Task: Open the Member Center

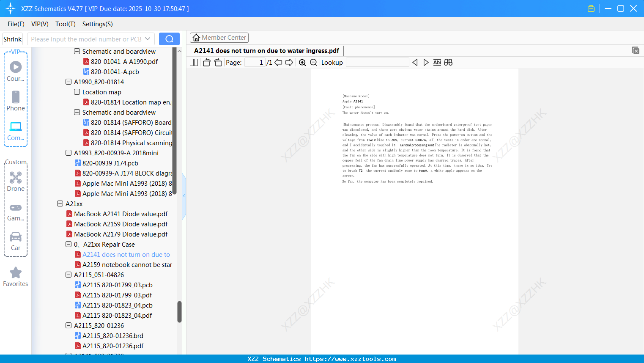Action: coord(219,38)
